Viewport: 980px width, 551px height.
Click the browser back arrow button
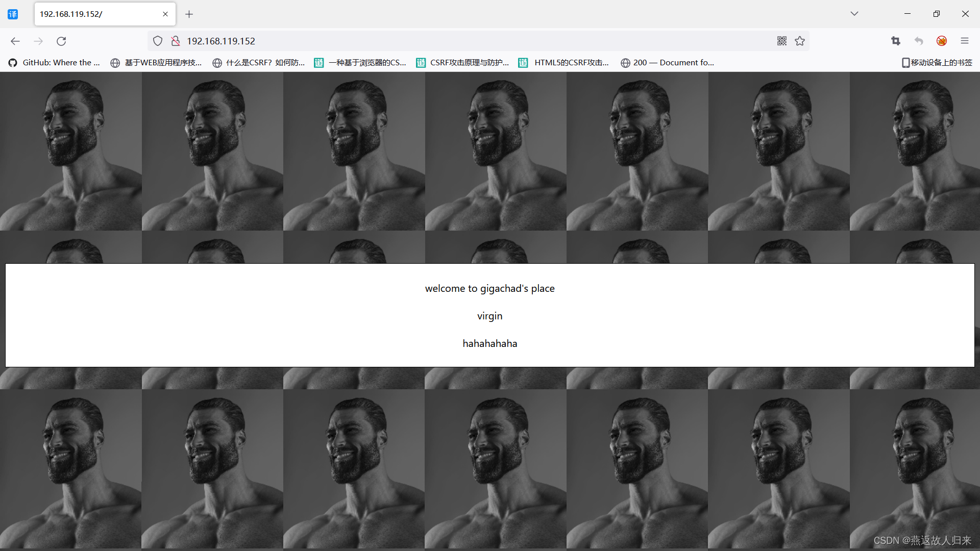coord(15,41)
